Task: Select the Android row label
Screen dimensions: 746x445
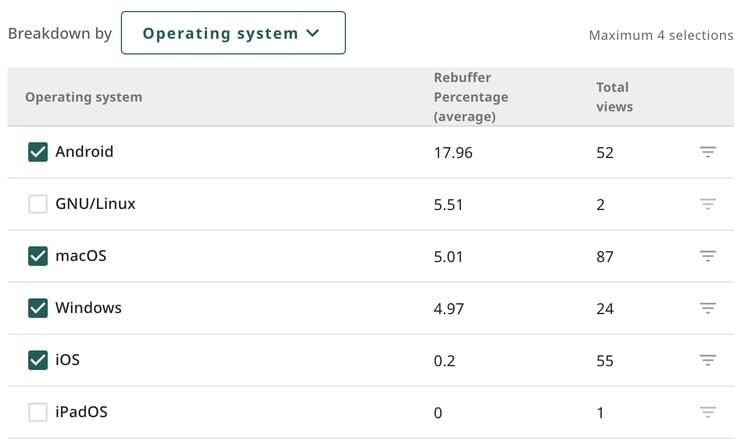Action: coord(84,152)
